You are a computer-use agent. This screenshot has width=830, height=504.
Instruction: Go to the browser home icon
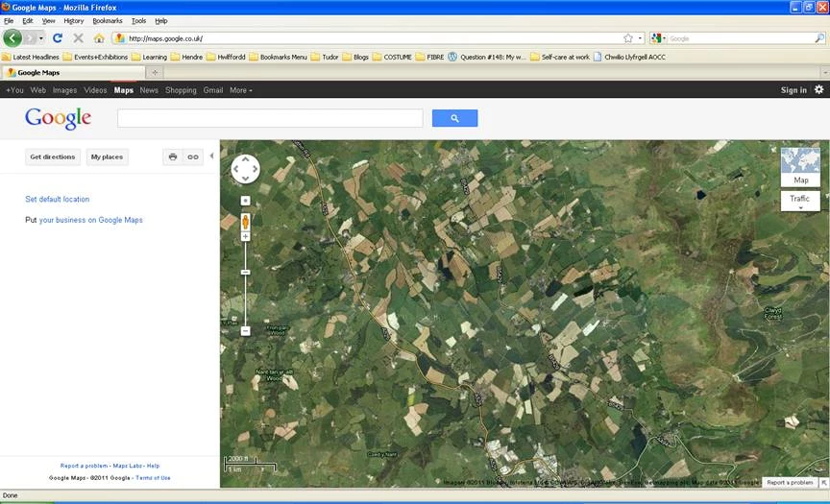(x=99, y=38)
